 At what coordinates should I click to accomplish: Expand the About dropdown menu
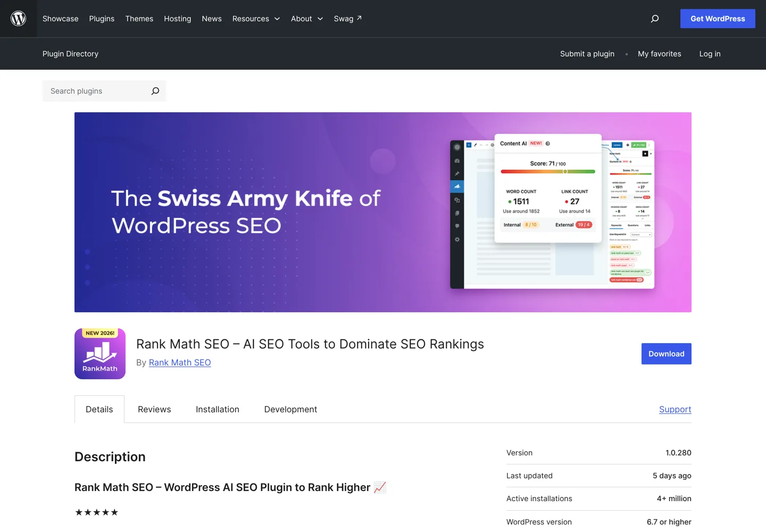click(x=307, y=19)
